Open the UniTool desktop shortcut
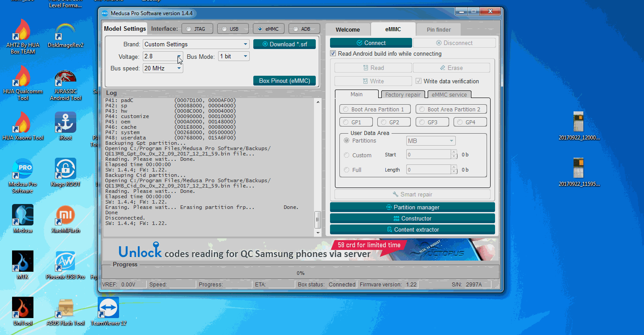This screenshot has height=335, width=644. pos(23,311)
